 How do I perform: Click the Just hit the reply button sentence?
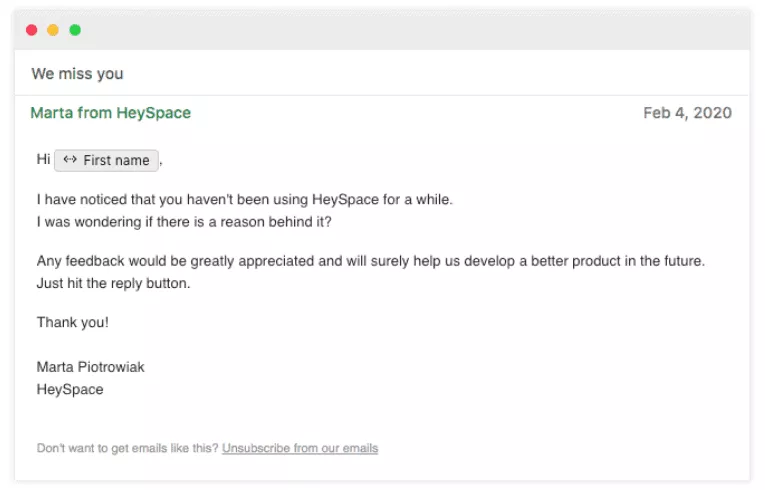point(113,283)
